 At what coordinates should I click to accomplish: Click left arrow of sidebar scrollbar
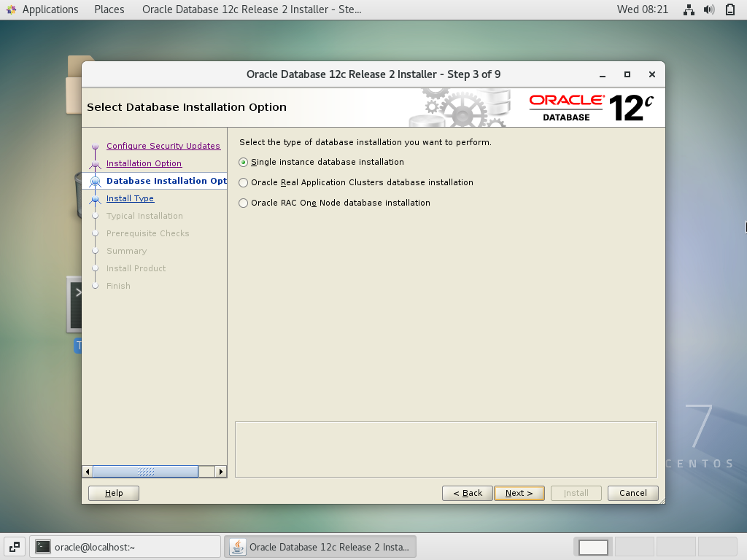coord(88,472)
